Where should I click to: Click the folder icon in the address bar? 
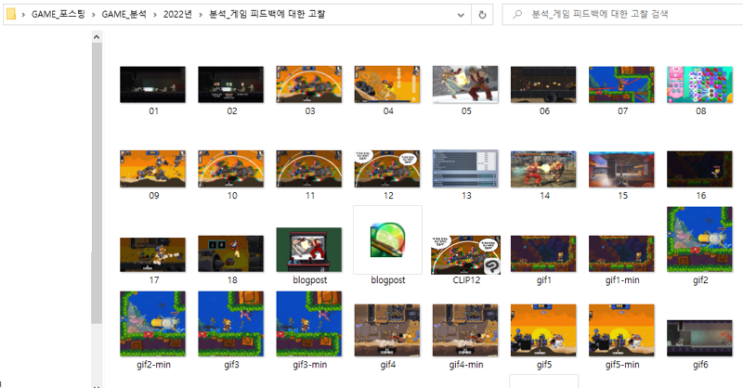pos(10,14)
